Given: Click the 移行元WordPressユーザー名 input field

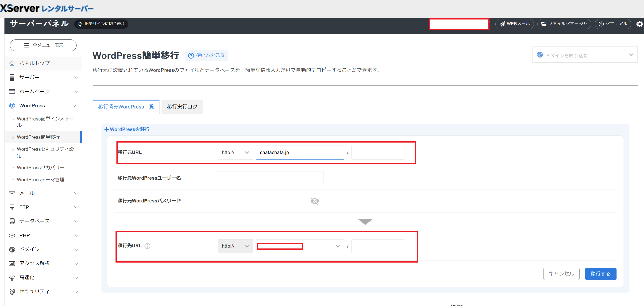Looking at the screenshot, I should [x=270, y=178].
